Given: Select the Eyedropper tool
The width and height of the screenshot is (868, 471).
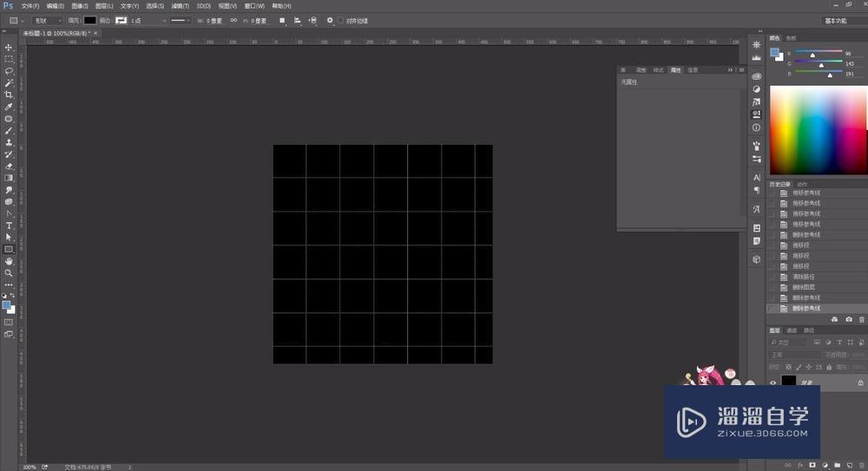Looking at the screenshot, I should point(9,107).
